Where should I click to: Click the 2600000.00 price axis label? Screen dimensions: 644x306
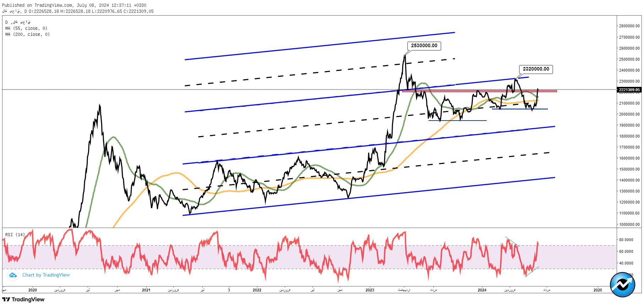[x=629, y=48]
